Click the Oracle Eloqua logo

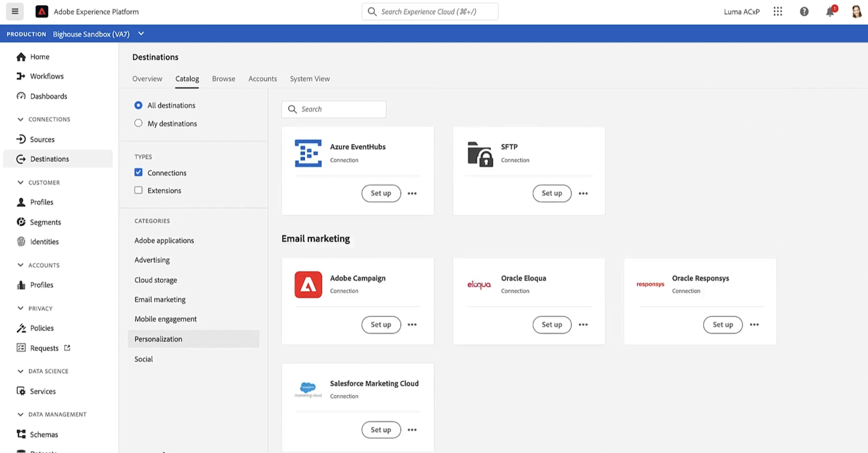[x=479, y=285]
